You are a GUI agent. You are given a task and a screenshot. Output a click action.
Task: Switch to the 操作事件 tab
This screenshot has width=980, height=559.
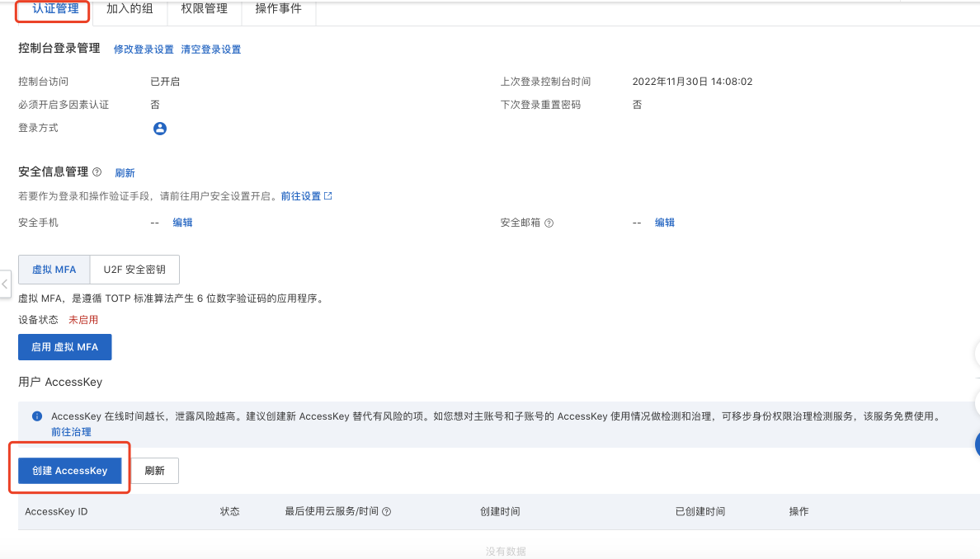pos(278,8)
